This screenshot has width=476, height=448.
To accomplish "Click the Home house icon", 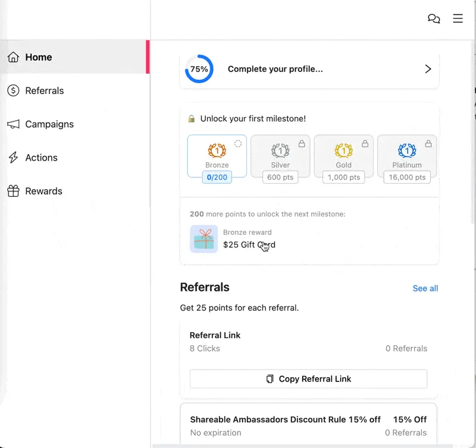I will [13, 57].
